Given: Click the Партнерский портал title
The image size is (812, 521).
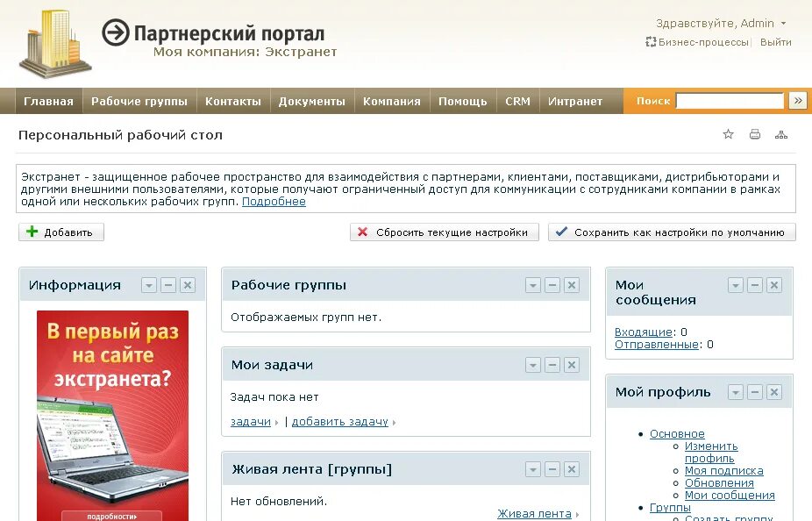Looking at the screenshot, I should (230, 33).
